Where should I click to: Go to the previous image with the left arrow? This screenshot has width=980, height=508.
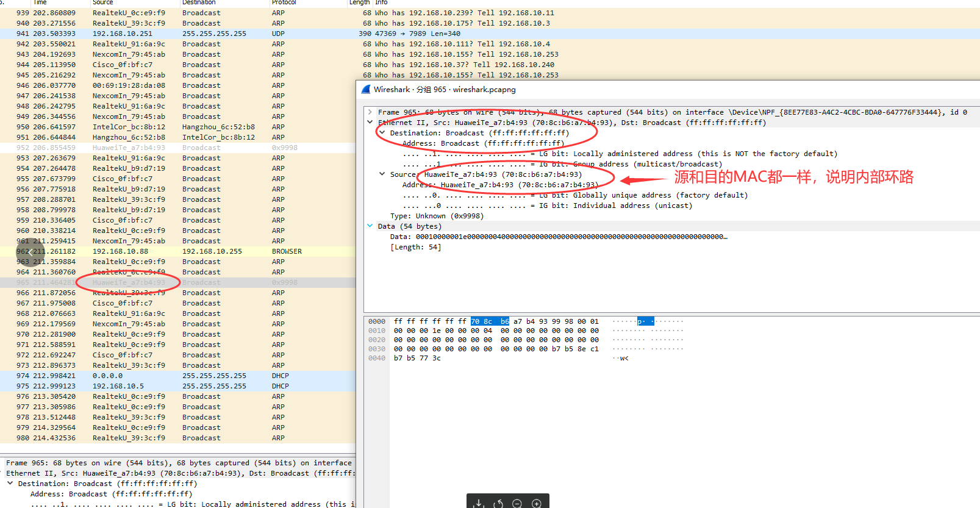[x=30, y=252]
